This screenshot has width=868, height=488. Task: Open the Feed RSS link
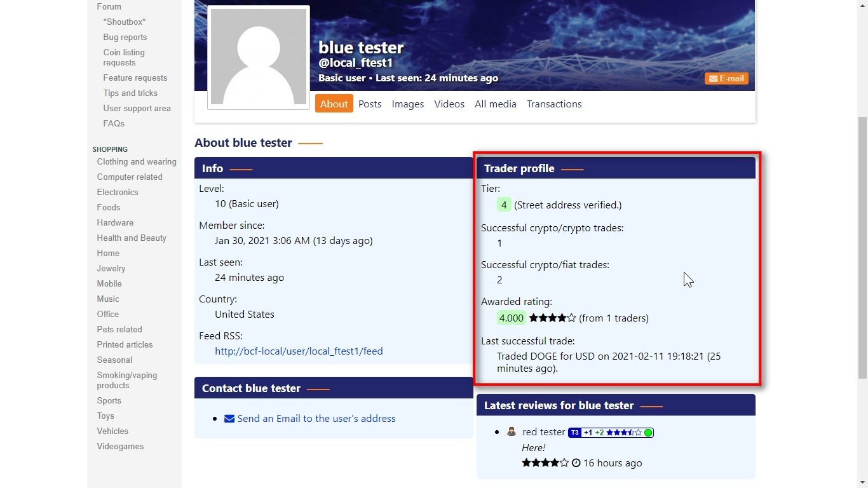point(299,351)
